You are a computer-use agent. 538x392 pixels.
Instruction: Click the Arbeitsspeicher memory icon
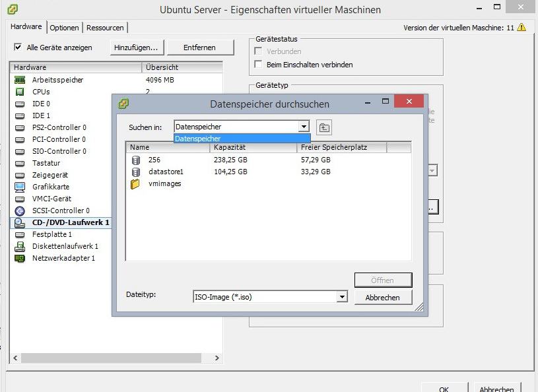coord(20,80)
